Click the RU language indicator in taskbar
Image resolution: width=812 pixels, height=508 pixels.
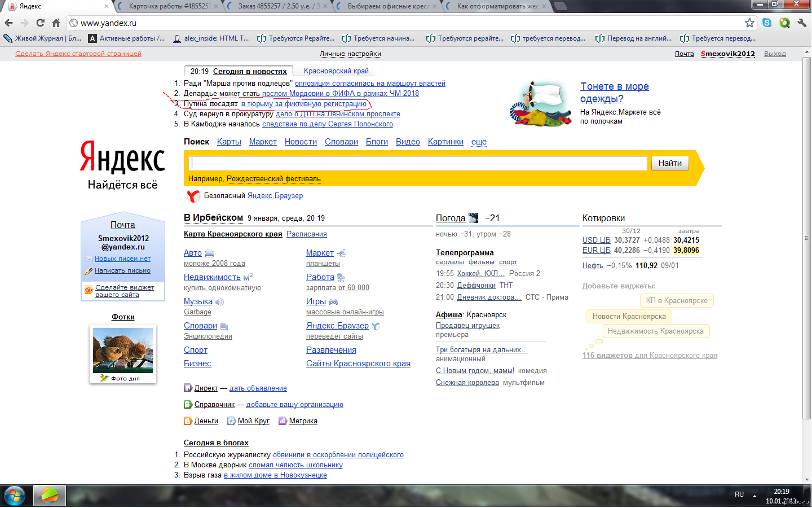739,494
